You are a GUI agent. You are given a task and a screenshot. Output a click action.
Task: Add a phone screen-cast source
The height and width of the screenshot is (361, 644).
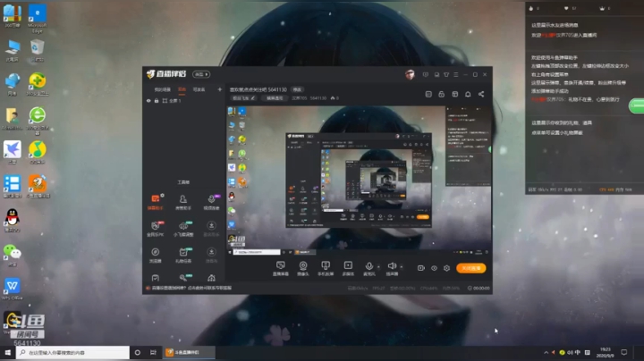326,268
